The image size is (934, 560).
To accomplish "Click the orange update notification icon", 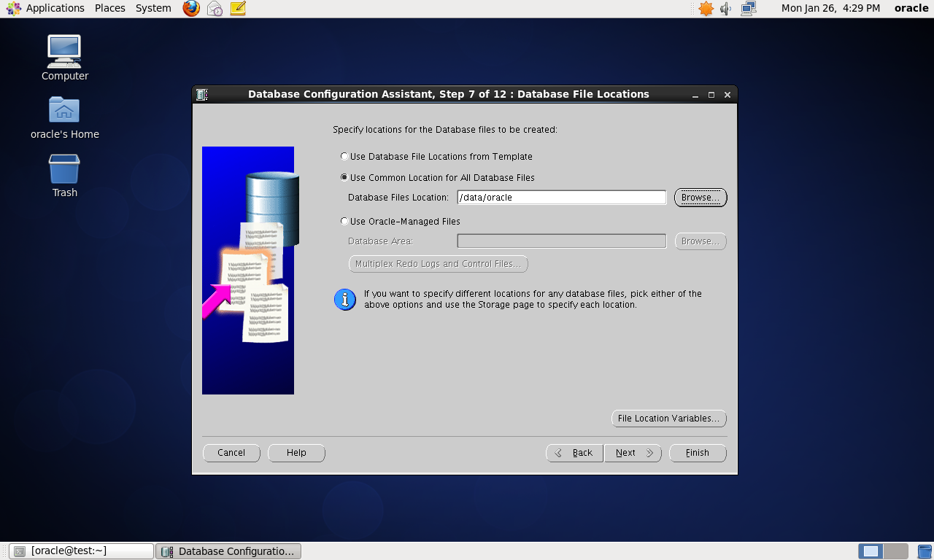I will tap(706, 9).
